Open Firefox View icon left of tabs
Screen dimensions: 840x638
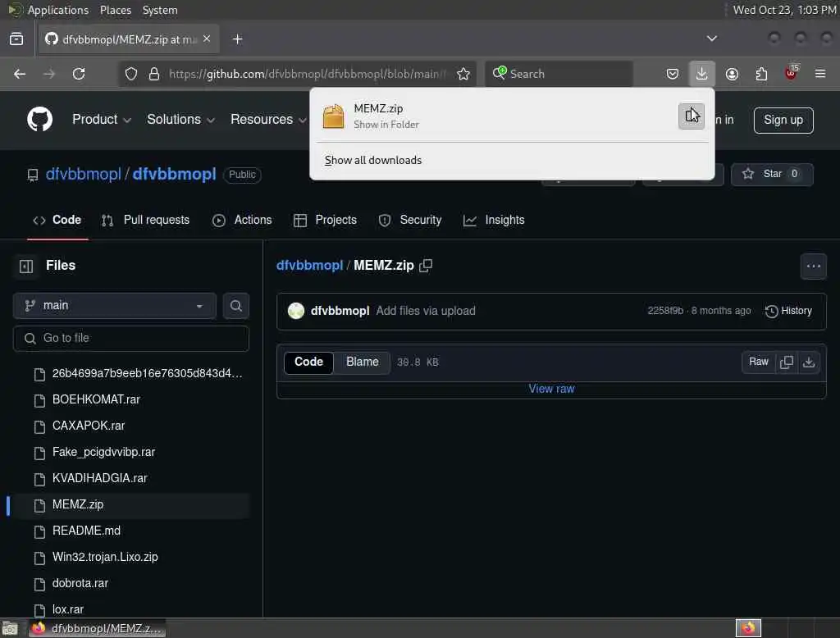[16, 39]
